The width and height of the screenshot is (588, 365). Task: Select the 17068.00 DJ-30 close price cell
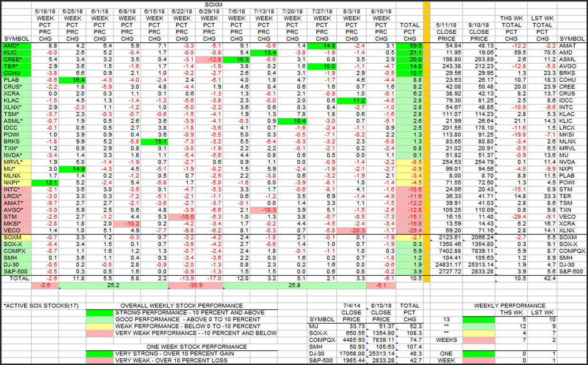coord(352,354)
